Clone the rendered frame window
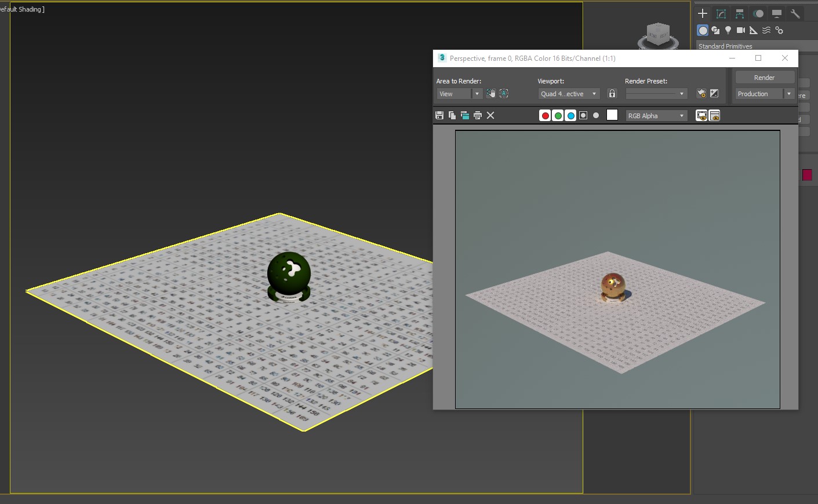 465,115
